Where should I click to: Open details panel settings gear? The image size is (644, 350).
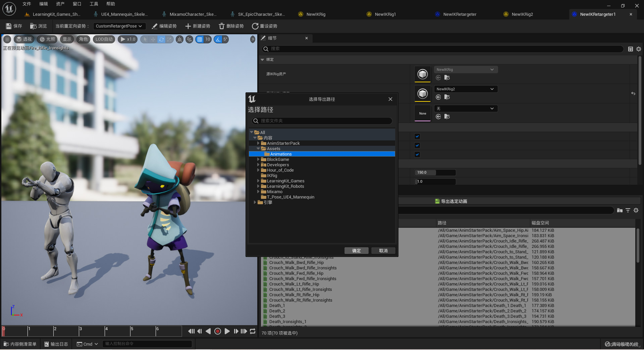click(x=639, y=49)
